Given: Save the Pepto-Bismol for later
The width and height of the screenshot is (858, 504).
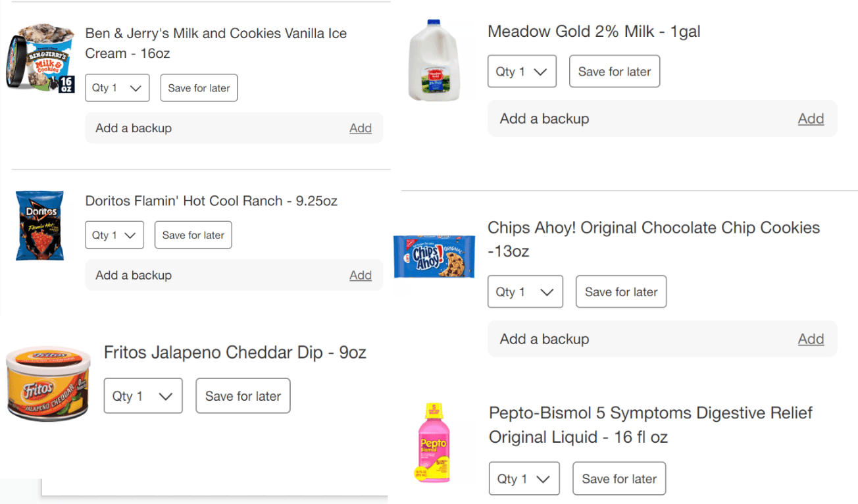Looking at the screenshot, I should tap(619, 479).
